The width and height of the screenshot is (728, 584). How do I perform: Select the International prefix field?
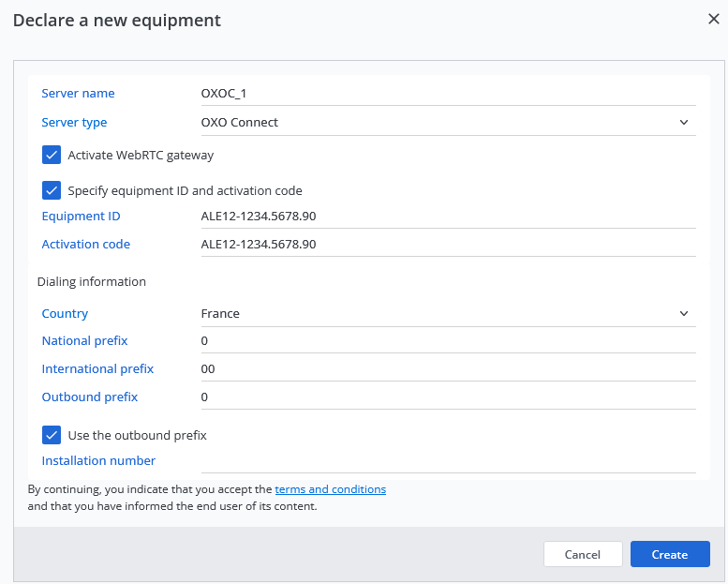(x=447, y=369)
